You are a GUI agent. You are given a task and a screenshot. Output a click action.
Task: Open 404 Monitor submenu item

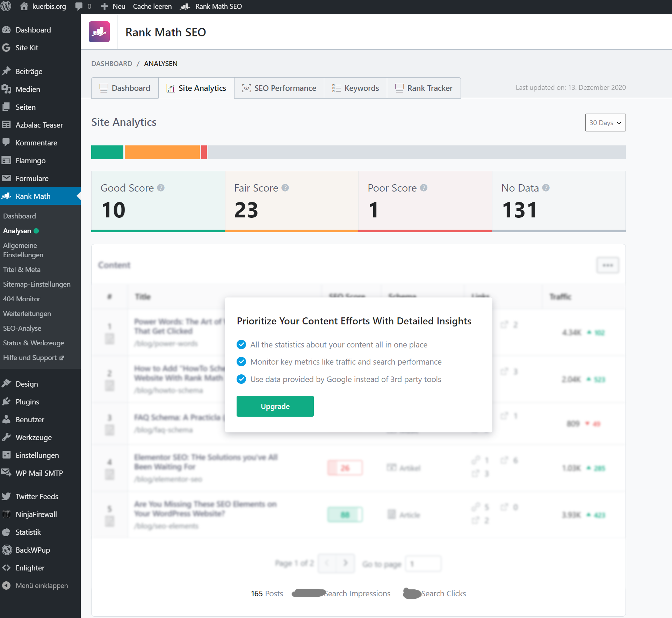point(22,299)
